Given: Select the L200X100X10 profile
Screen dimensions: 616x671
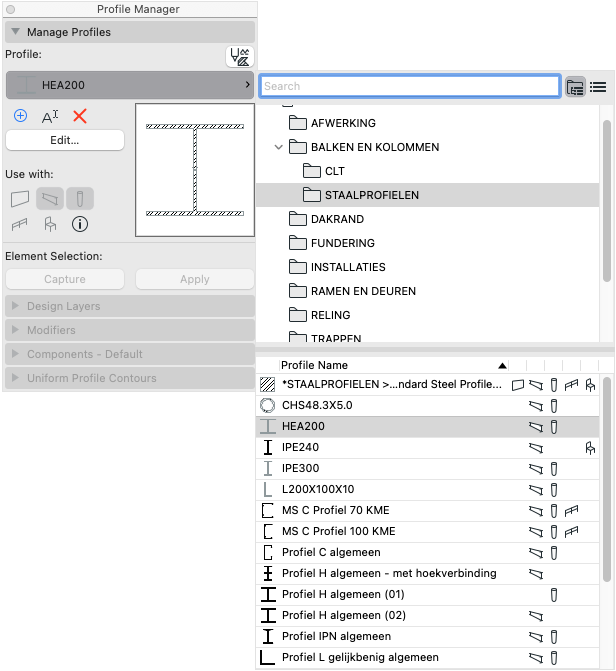Looking at the screenshot, I should [x=427, y=489].
